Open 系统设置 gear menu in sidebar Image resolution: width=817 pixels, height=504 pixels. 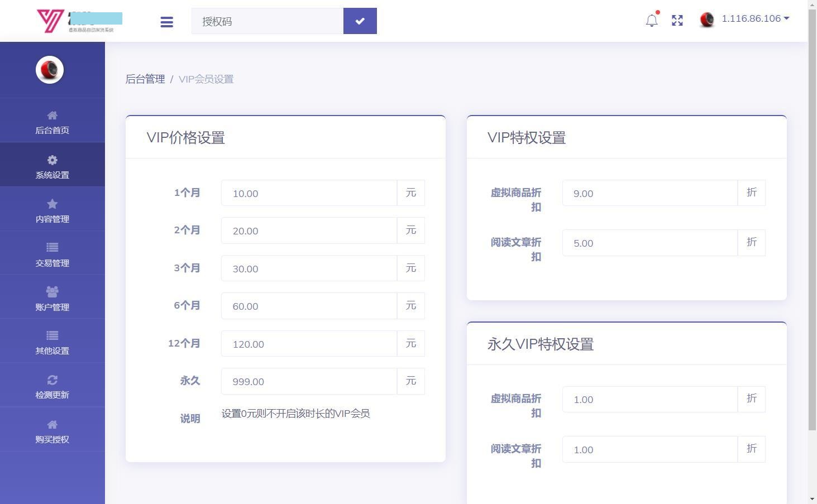[x=52, y=166]
